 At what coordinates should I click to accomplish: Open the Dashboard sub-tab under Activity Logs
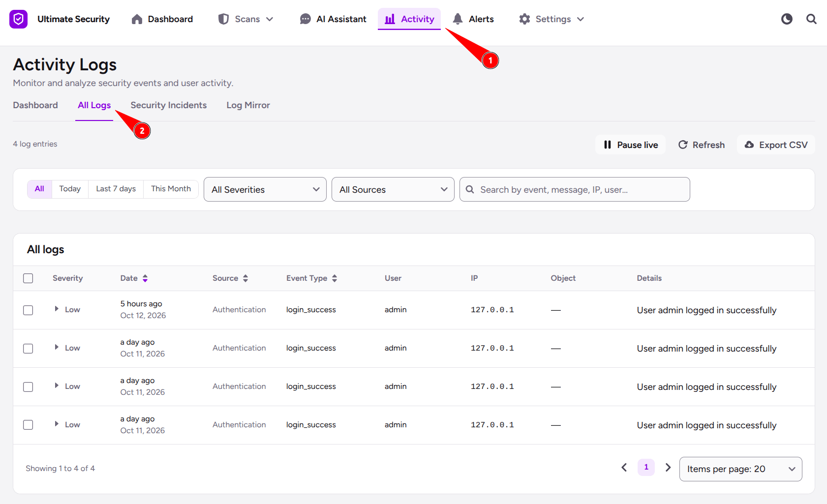point(35,105)
